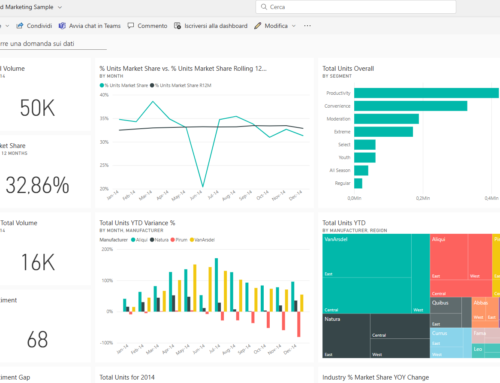Click the VanArsdel Central treemap block
The height and width of the screenshot is (383, 500).
point(367,295)
